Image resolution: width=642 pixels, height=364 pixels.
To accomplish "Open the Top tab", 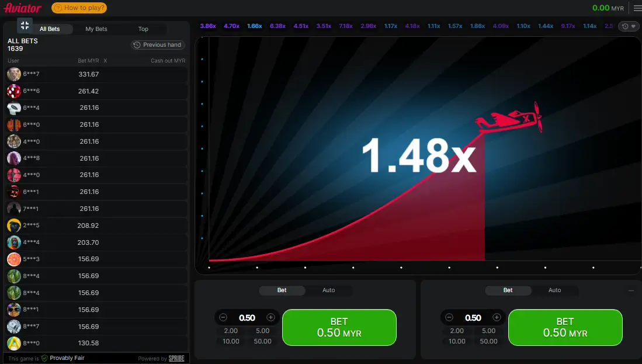I will click(x=143, y=29).
